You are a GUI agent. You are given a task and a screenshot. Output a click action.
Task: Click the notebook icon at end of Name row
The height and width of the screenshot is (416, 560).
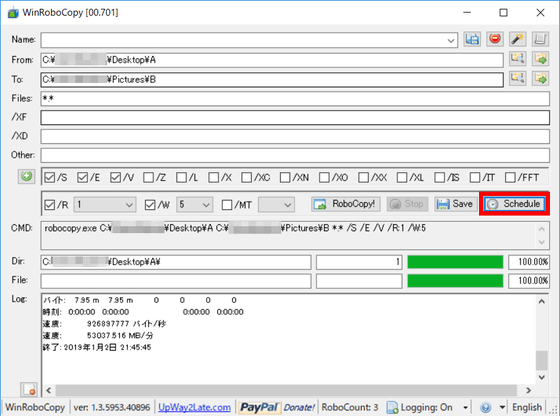coord(540,39)
